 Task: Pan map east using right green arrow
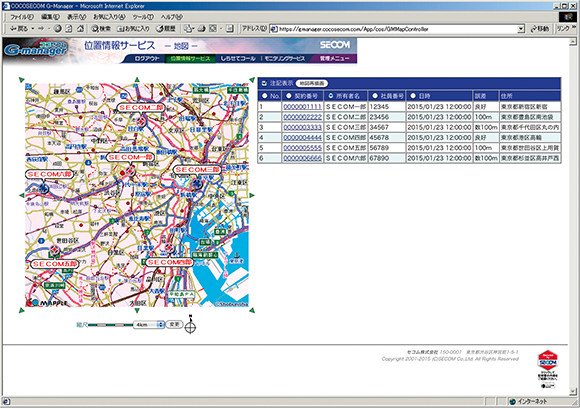252,195
